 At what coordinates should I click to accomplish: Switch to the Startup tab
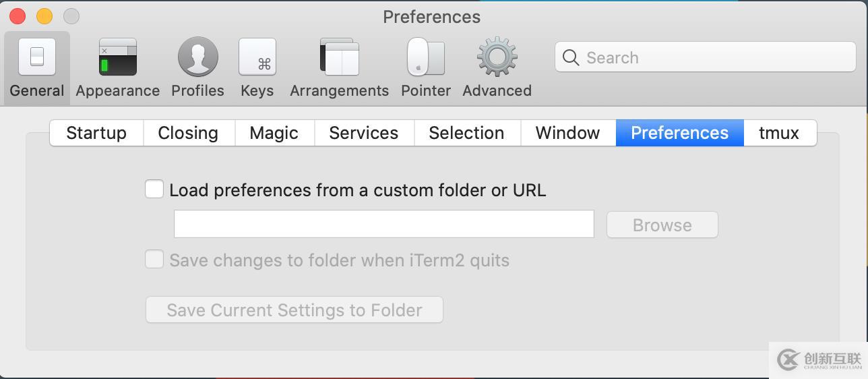96,133
